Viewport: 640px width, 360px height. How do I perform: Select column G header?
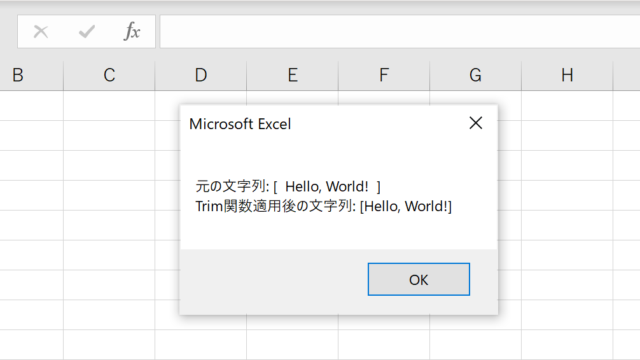click(x=476, y=75)
